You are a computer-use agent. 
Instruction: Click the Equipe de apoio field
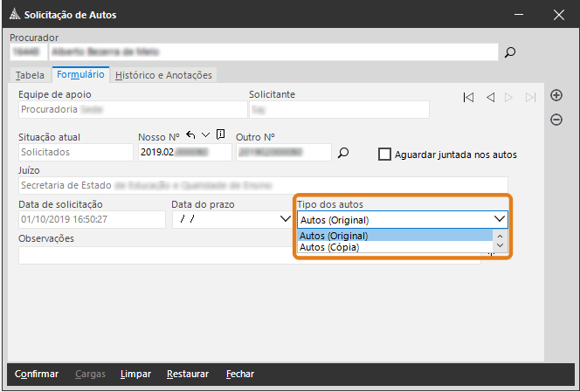[x=133, y=109]
